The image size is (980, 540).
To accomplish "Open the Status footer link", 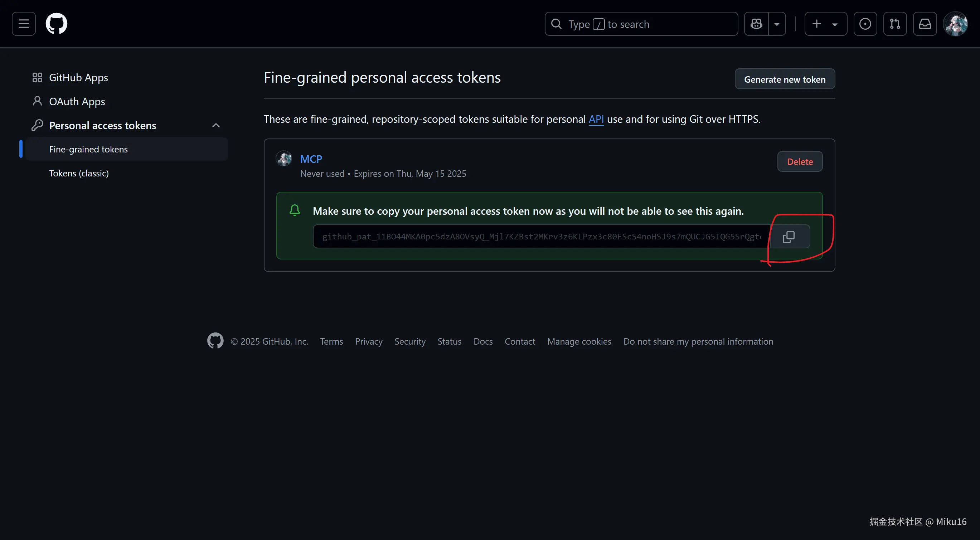I will coord(449,341).
